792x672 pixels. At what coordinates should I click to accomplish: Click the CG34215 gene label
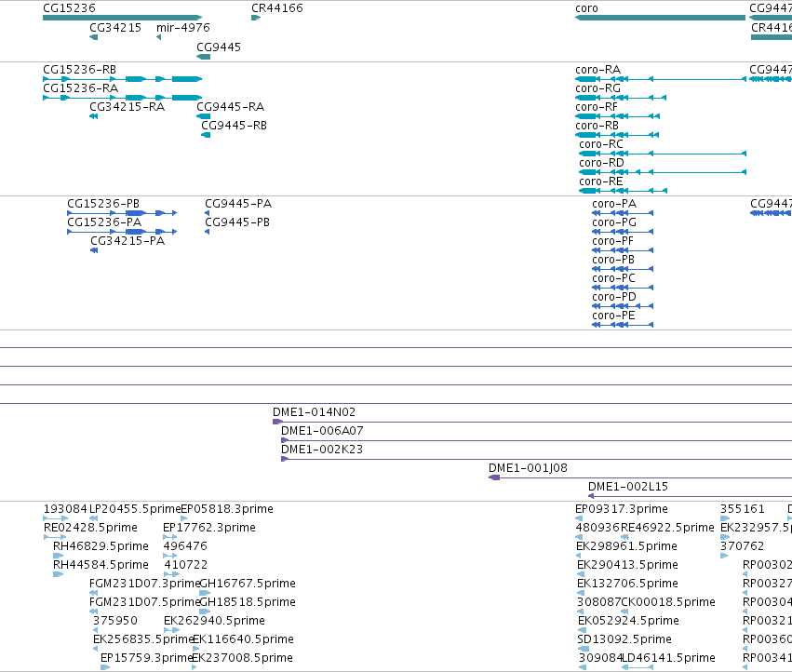tap(115, 28)
